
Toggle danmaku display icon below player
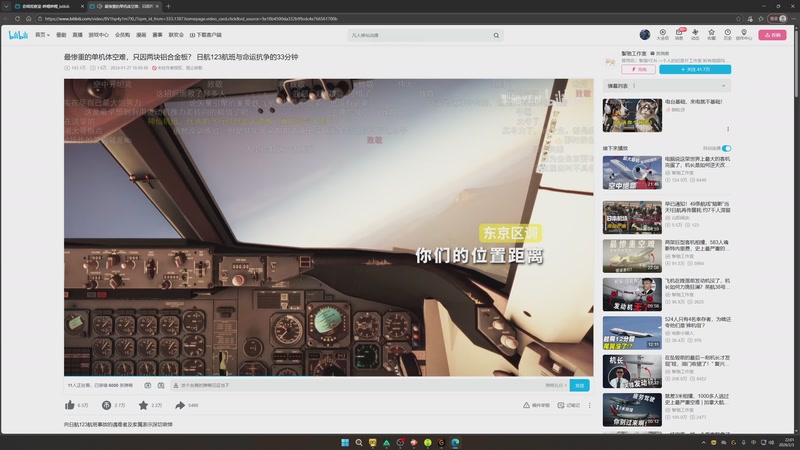(x=147, y=385)
